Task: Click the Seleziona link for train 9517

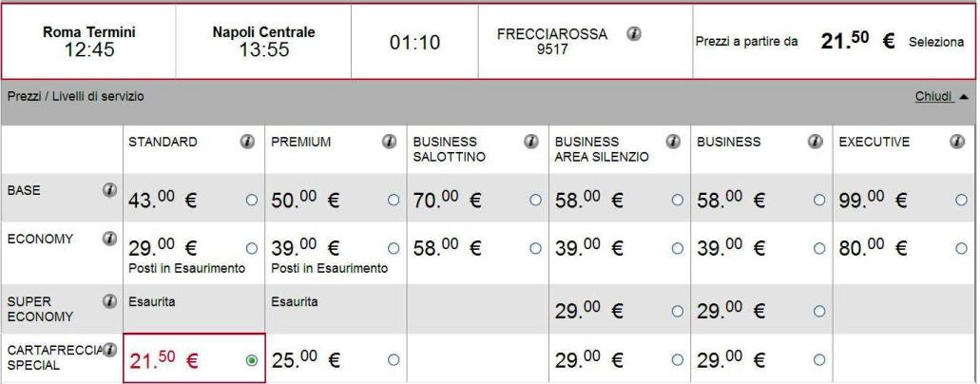Action: coord(936,43)
